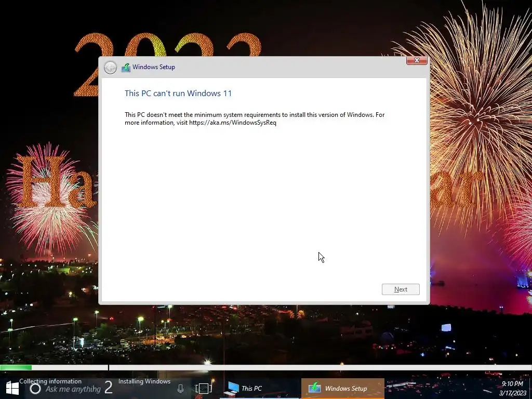Click the Next button in Windows Setup
This screenshot has width=532, height=399.
(401, 289)
